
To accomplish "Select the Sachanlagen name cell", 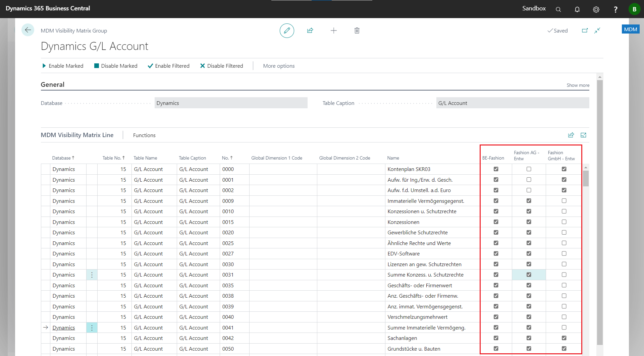I will point(433,338).
